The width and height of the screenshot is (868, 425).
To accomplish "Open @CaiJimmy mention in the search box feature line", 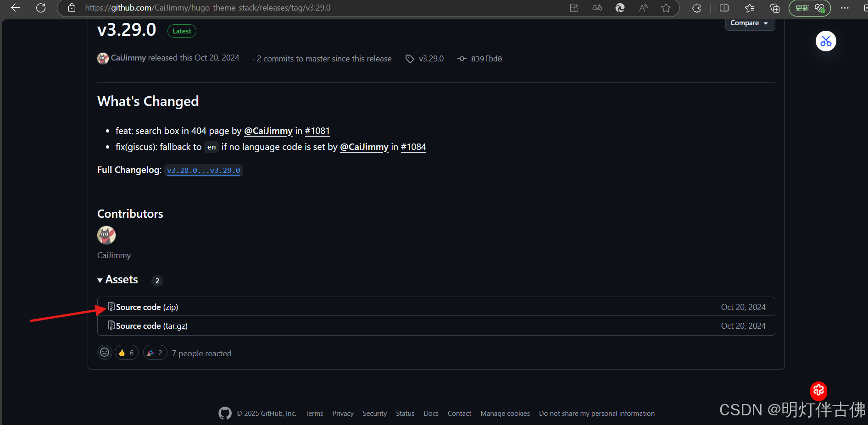I will pyautogui.click(x=268, y=131).
